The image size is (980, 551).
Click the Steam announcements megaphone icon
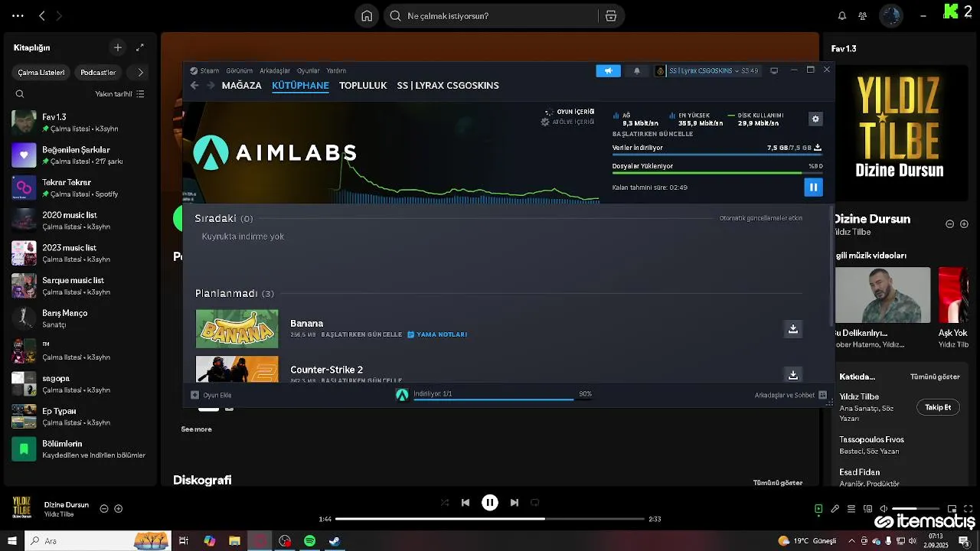click(609, 70)
